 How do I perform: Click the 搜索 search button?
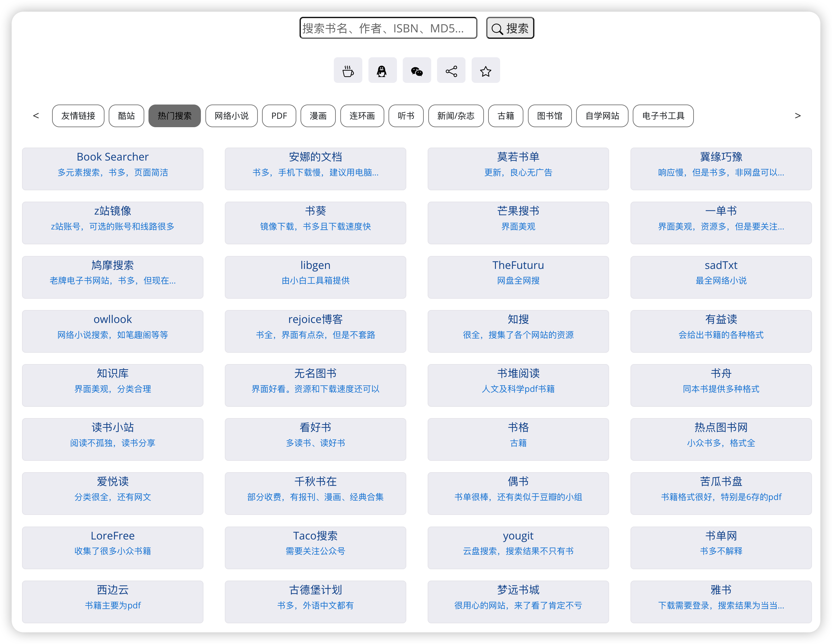[510, 28]
